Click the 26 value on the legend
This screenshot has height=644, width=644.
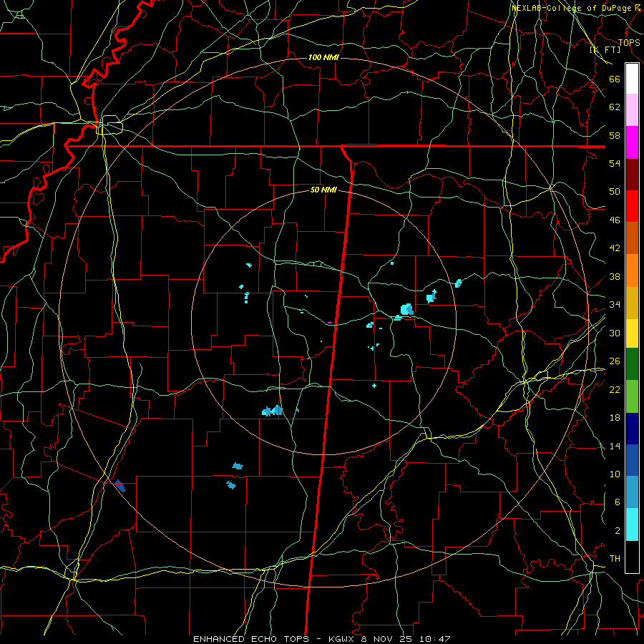615,361
